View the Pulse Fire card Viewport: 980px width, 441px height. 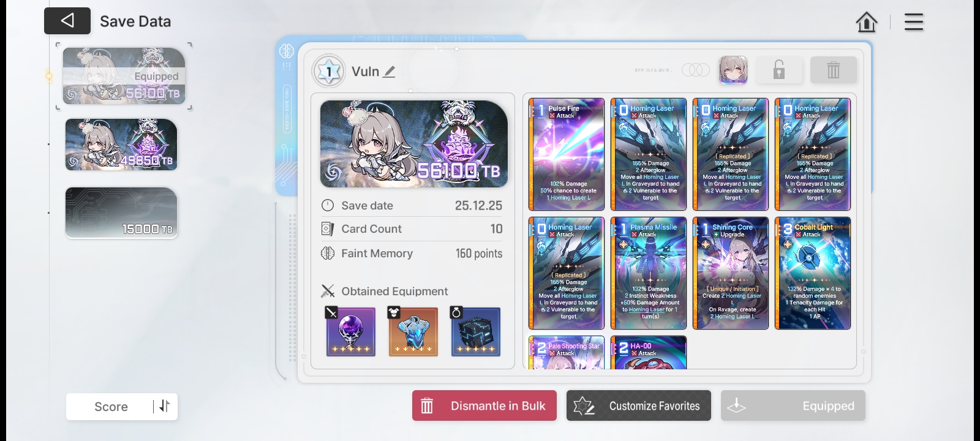[567, 154]
